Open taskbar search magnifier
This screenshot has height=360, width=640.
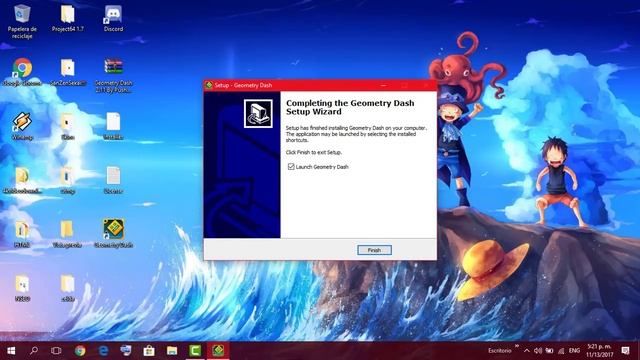(34, 351)
